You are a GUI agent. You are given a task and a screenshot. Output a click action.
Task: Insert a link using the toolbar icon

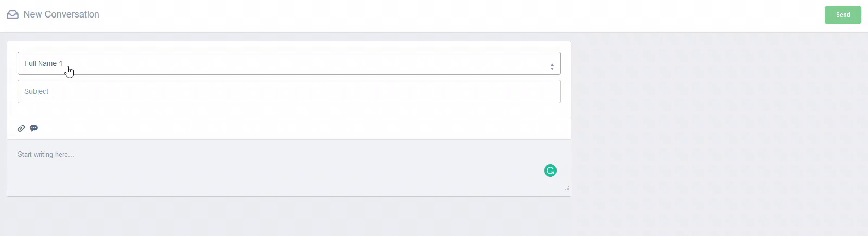pos(21,129)
